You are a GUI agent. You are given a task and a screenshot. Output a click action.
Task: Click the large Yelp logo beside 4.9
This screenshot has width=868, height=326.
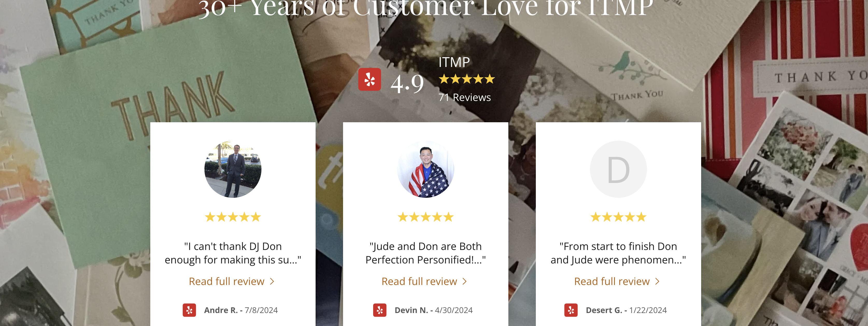click(x=369, y=79)
